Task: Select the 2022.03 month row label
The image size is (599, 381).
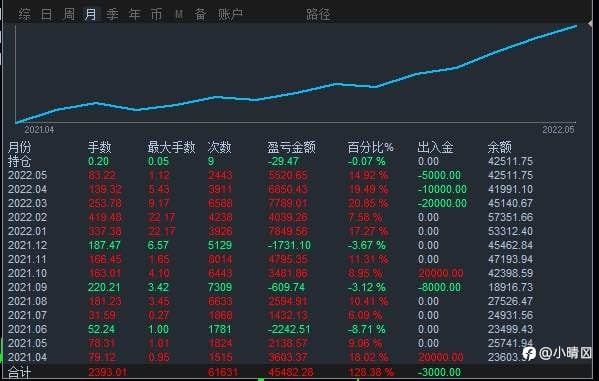Action: tap(28, 203)
